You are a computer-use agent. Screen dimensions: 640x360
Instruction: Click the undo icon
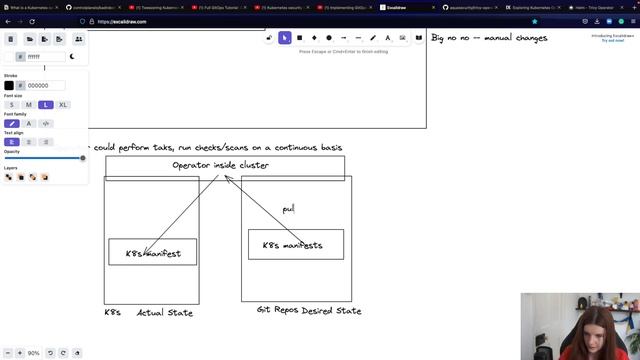click(x=50, y=353)
